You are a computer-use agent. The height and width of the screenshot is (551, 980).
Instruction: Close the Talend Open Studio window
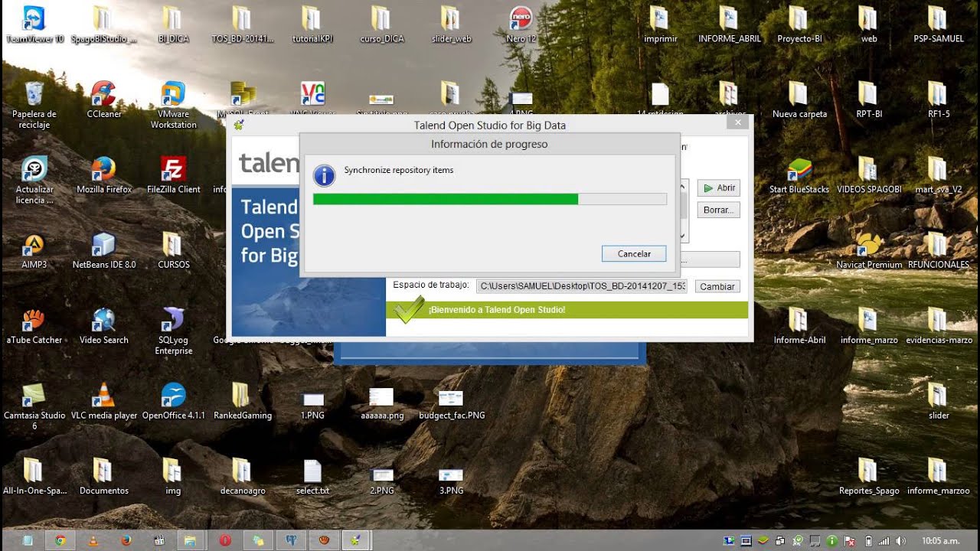pyautogui.click(x=738, y=122)
